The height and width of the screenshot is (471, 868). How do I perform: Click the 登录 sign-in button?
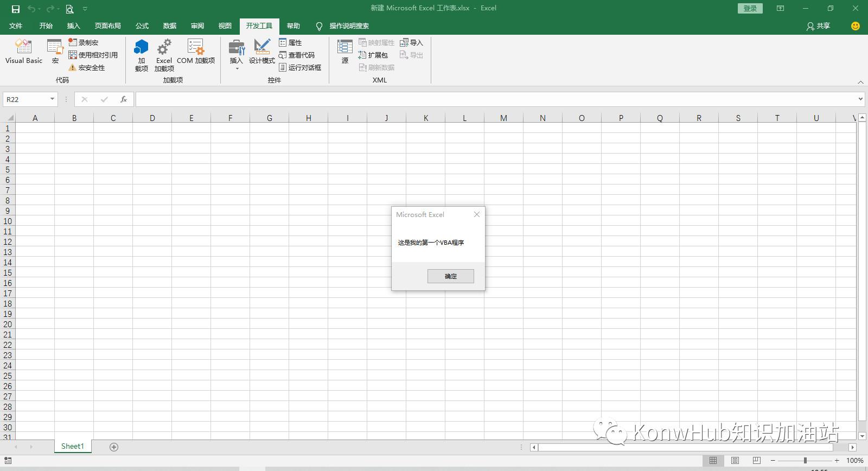tap(750, 8)
